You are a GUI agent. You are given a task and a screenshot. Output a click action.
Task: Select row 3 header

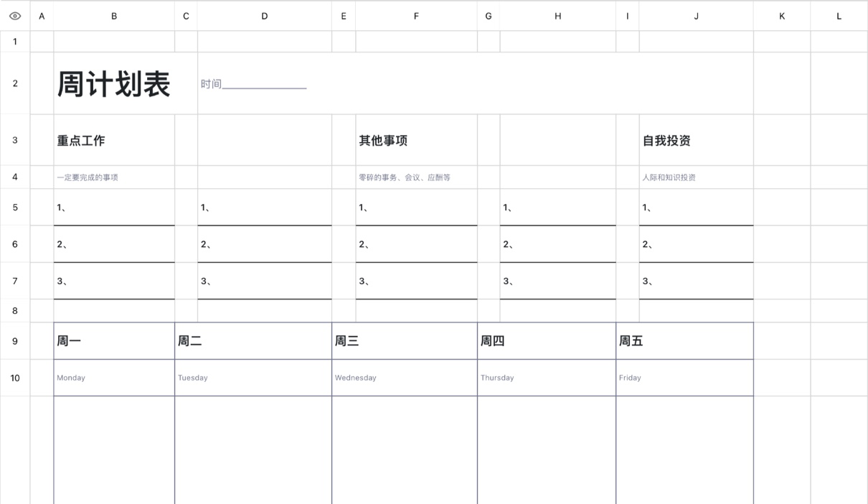click(x=15, y=140)
